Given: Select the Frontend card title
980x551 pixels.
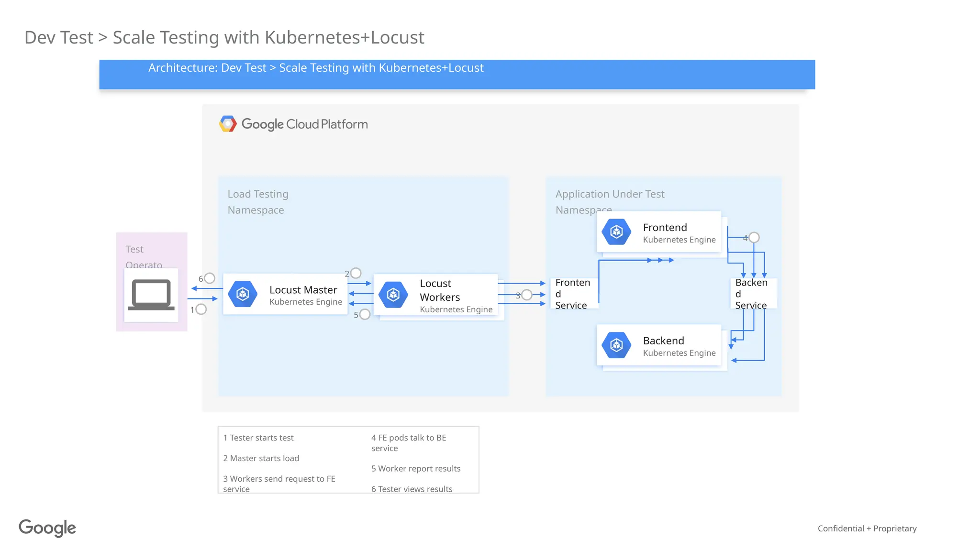Looking at the screenshot, I should [x=665, y=227].
